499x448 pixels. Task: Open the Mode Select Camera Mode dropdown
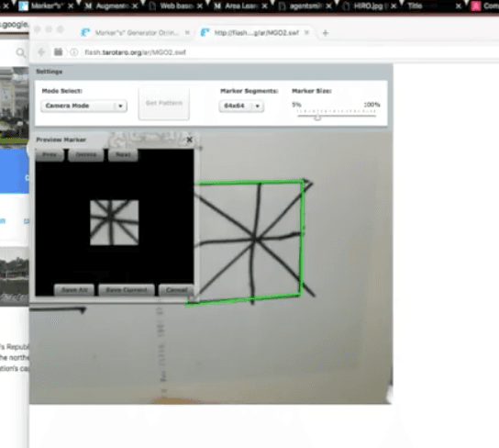coord(83,106)
